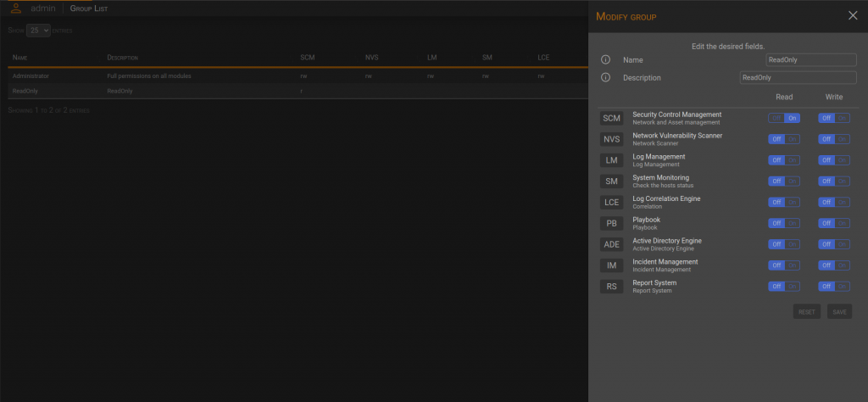Image resolution: width=868 pixels, height=402 pixels.
Task: Click the Name input field
Action: [811, 60]
